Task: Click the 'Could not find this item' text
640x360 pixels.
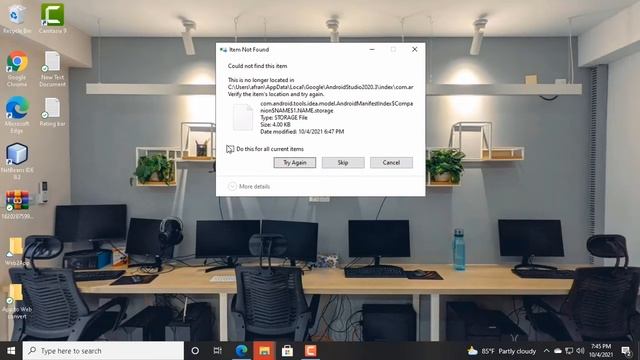Action: coord(257,66)
